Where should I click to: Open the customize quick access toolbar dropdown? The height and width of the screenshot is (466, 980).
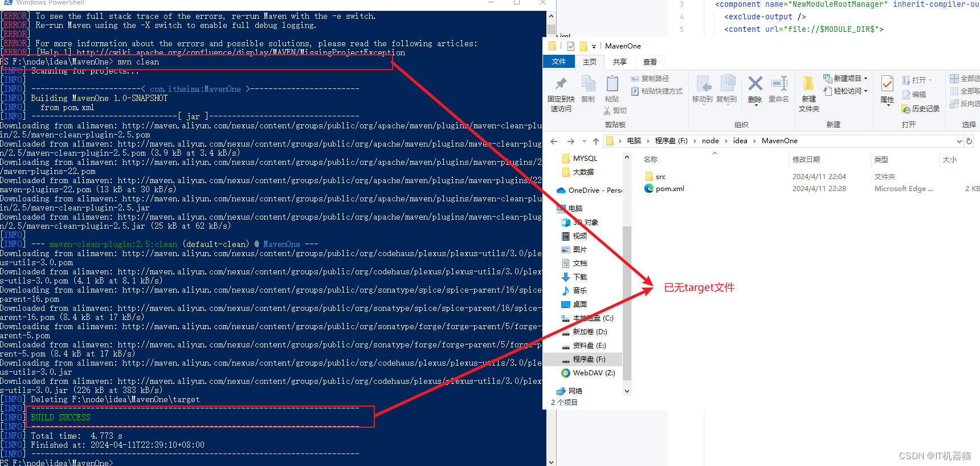coord(594,47)
